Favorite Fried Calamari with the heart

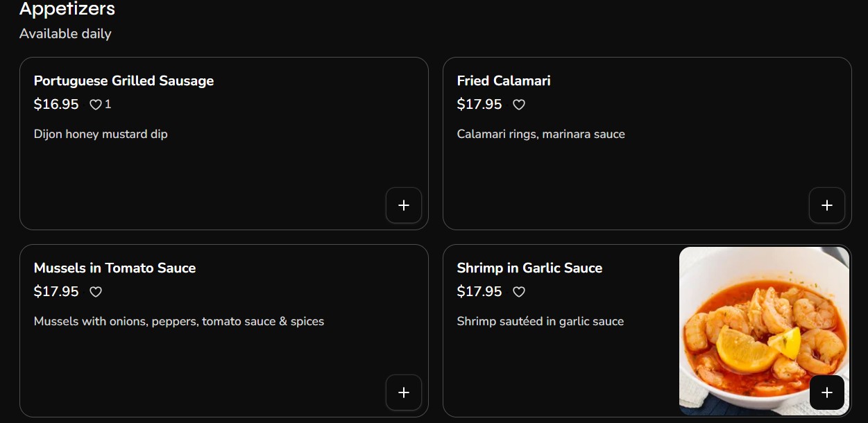tap(519, 105)
